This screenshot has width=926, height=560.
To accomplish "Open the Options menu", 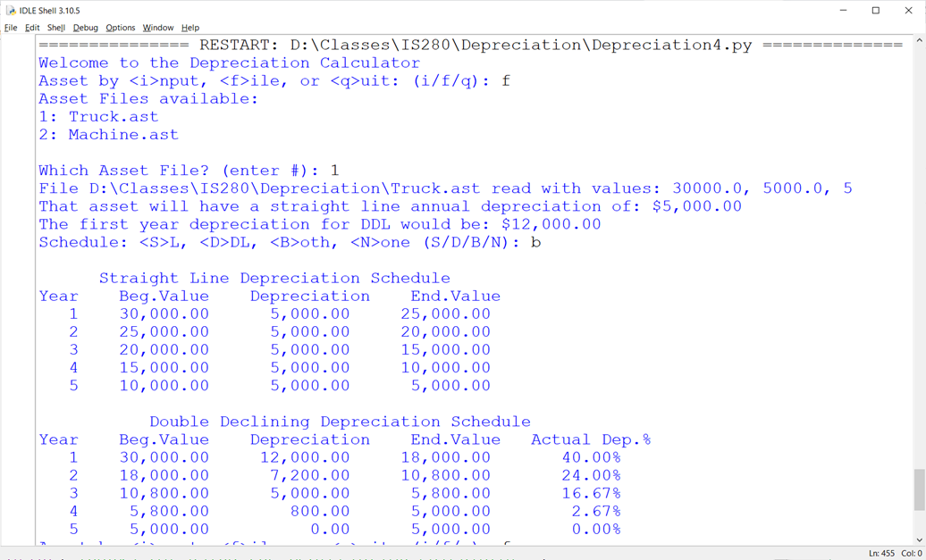I will coord(121,28).
